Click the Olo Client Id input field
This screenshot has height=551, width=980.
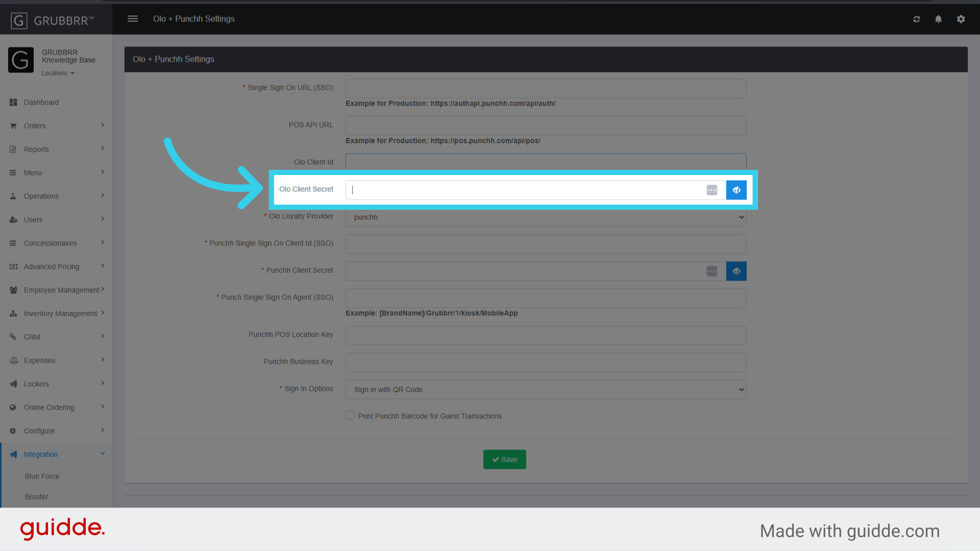tap(546, 162)
